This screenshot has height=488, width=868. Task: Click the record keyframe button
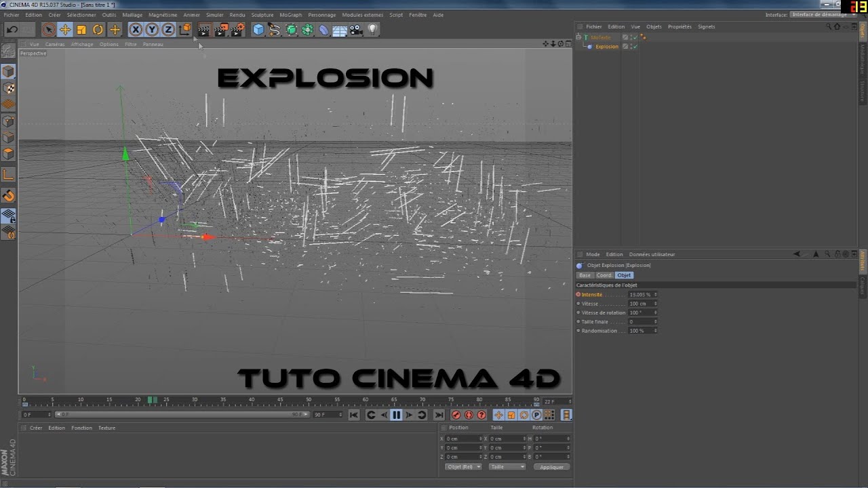pos(456,415)
